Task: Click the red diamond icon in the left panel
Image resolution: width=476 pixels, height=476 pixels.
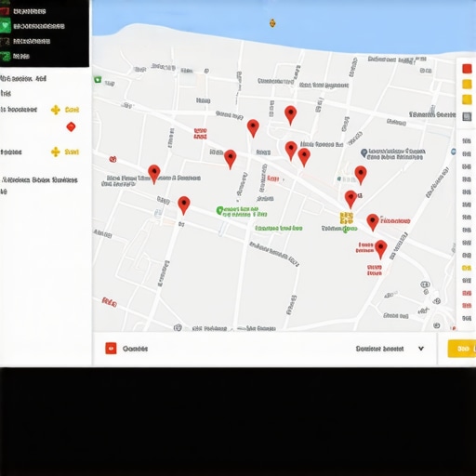Action: (x=71, y=126)
